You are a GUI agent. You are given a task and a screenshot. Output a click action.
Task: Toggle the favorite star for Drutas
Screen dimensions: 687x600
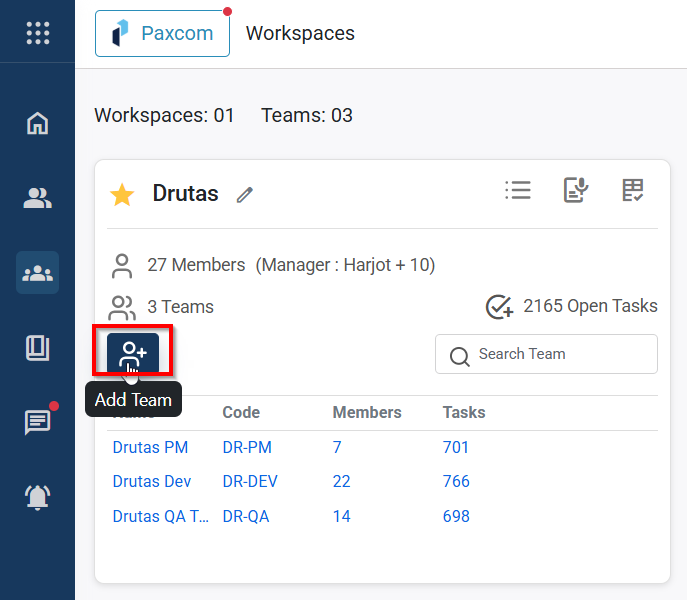click(122, 195)
